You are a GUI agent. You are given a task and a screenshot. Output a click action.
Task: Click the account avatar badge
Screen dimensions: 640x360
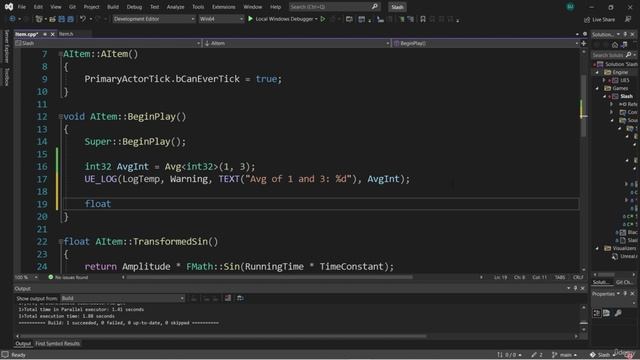pos(570,7)
